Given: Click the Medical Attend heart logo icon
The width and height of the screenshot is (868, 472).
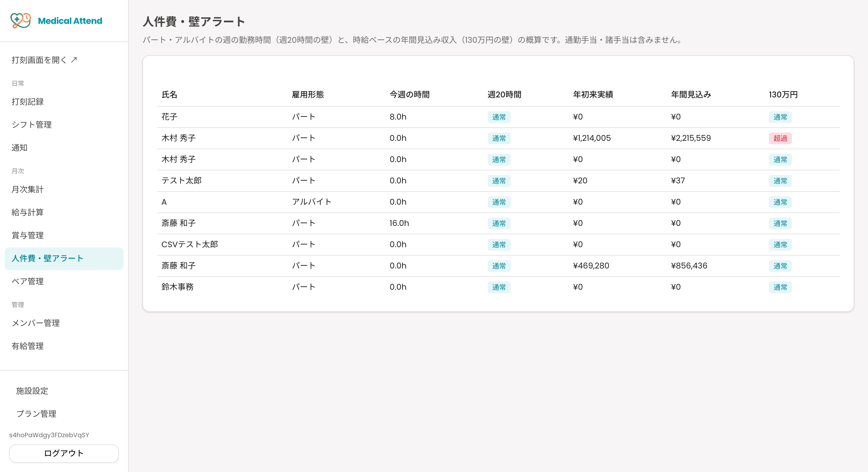Looking at the screenshot, I should [21, 21].
